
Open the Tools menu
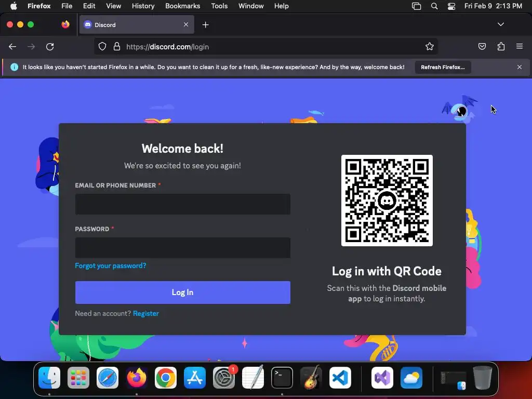[219, 6]
